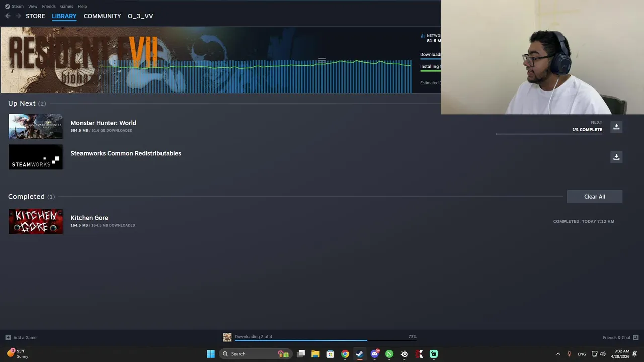The image size is (644, 362).
Task: Open the green N app on the taskbar
Action: [x=389, y=354]
